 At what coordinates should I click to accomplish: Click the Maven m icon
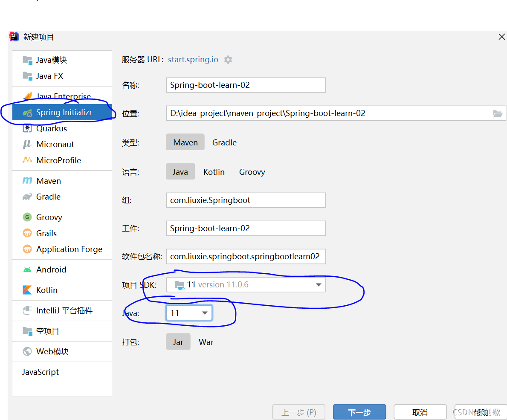tap(27, 180)
